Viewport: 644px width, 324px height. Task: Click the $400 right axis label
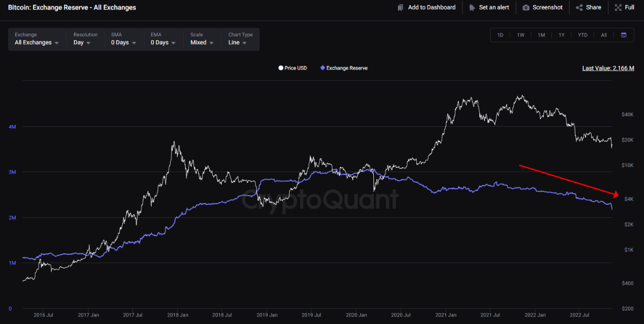628,284
